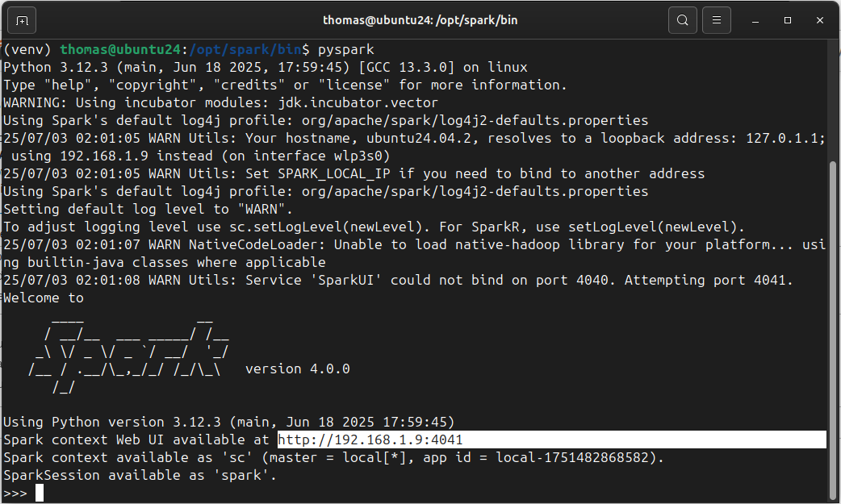
Task: Click the 'master = local[*]' text
Action: [338, 457]
